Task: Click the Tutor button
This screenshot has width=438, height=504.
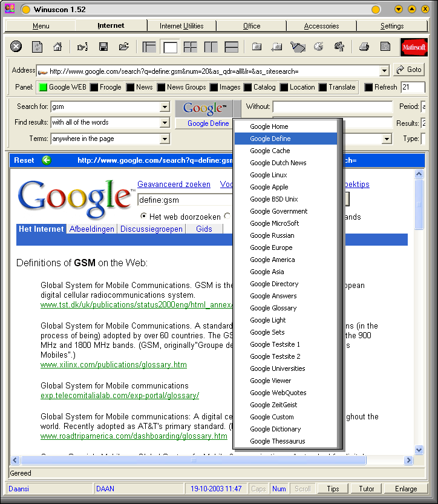Action: 367,489
